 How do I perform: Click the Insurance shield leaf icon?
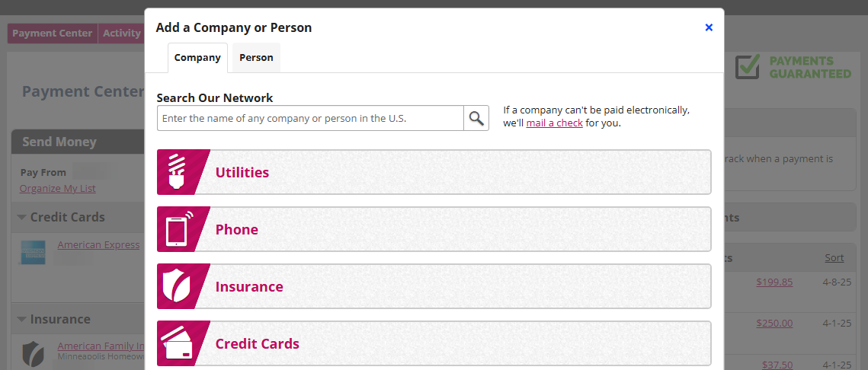tap(177, 286)
